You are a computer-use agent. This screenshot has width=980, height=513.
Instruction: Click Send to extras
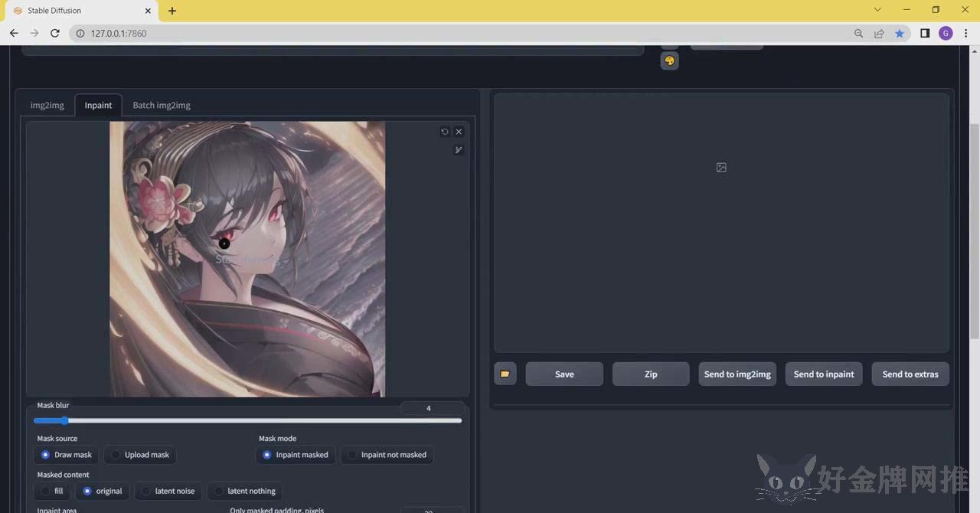[910, 374]
